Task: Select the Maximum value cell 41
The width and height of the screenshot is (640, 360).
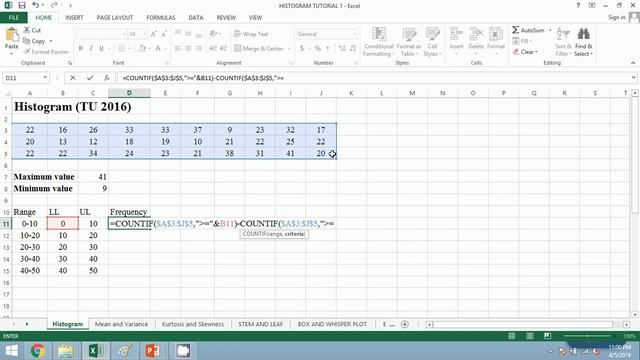Action: pyautogui.click(x=93, y=177)
